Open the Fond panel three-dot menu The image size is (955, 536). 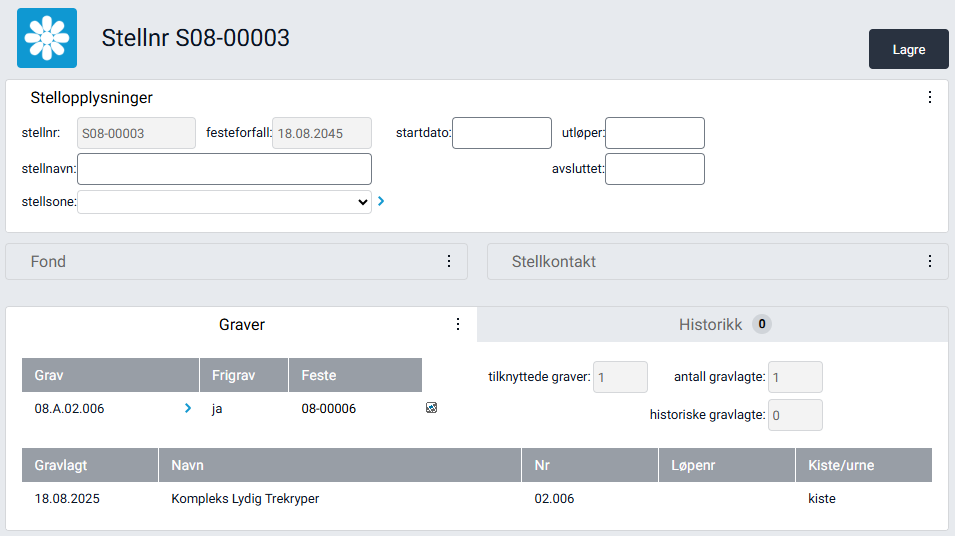click(449, 262)
